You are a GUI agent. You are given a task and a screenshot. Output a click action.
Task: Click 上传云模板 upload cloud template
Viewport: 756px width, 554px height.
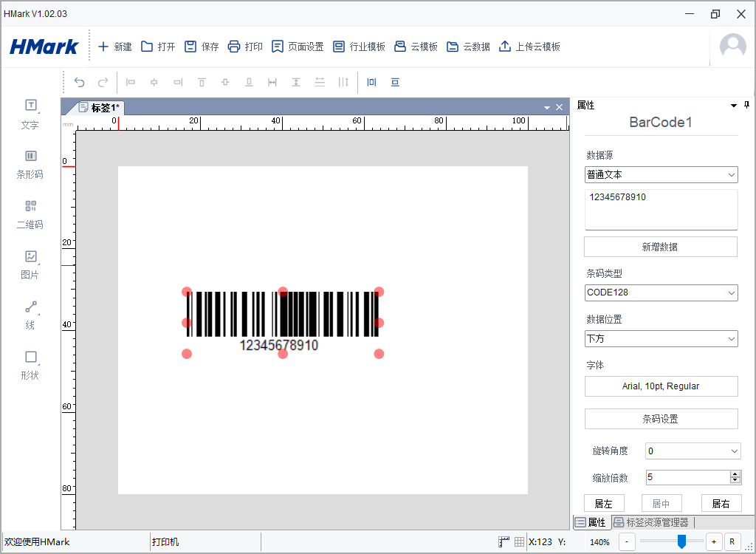529,47
